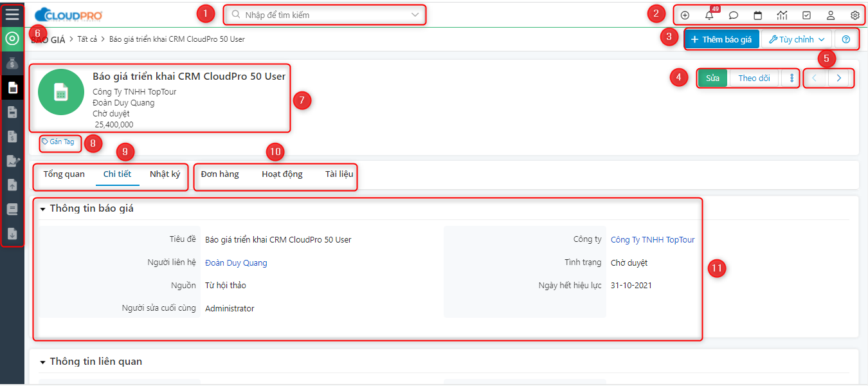
Task: Open the reports chart icon
Action: tap(782, 15)
